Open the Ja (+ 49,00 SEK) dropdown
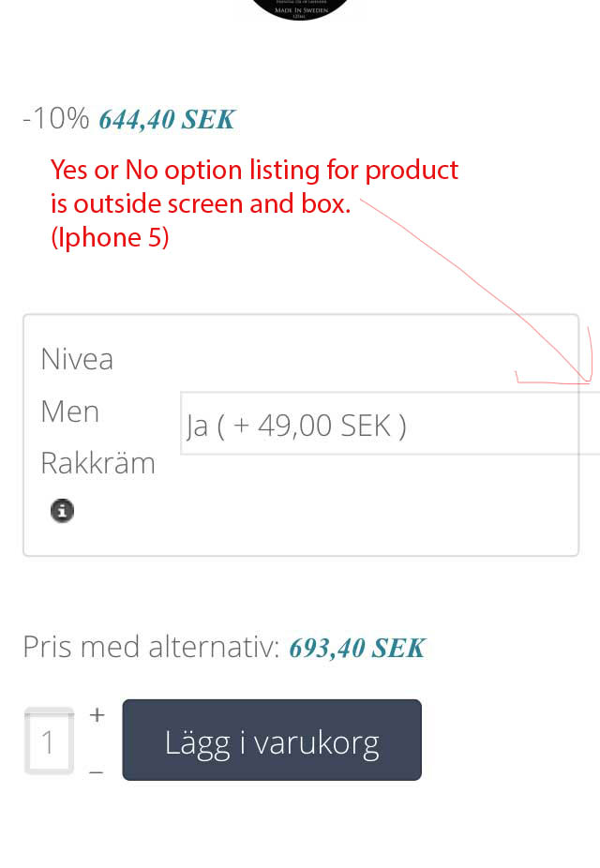 point(389,425)
